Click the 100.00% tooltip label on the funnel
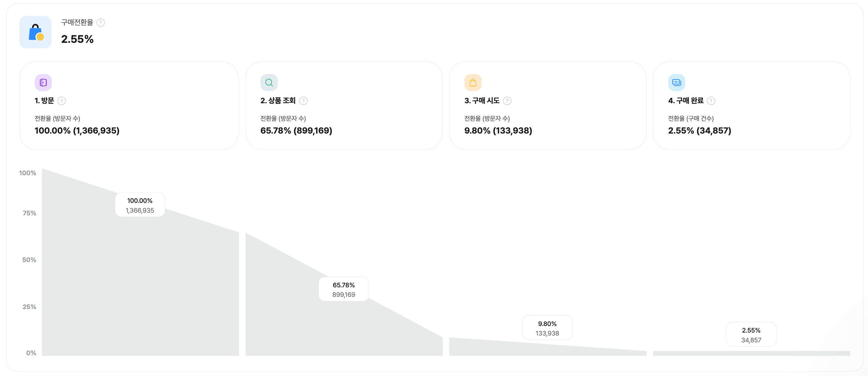This screenshot has width=868, height=376. [140, 205]
